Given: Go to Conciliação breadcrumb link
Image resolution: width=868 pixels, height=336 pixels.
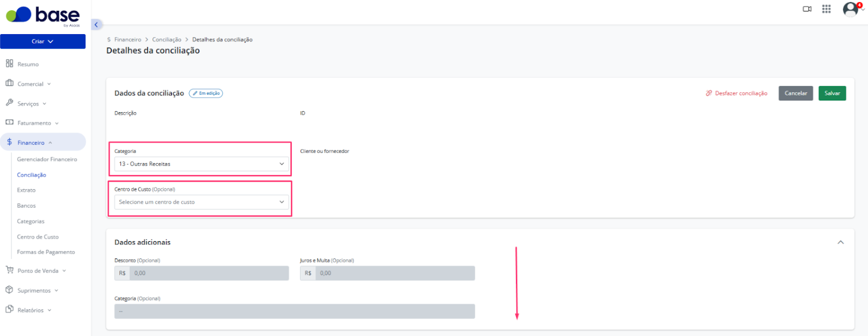Looking at the screenshot, I should pos(167,40).
